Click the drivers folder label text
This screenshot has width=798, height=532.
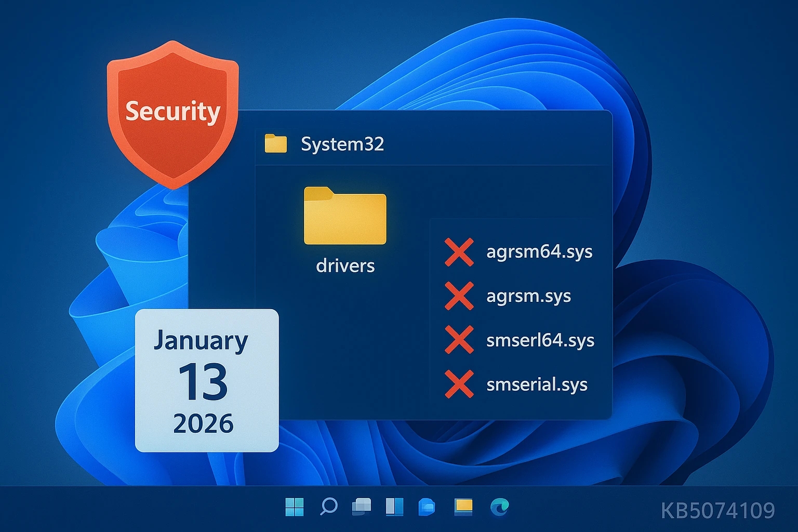(x=344, y=265)
